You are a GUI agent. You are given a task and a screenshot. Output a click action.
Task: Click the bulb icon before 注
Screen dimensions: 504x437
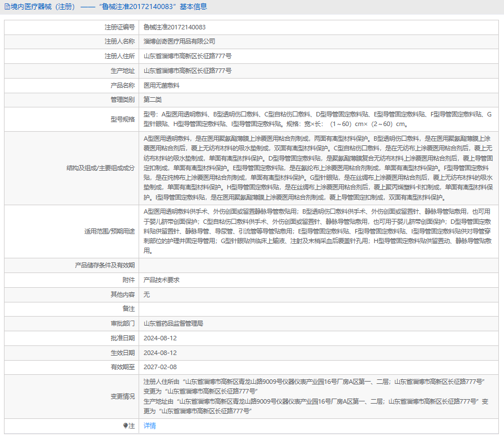[x=126, y=426]
